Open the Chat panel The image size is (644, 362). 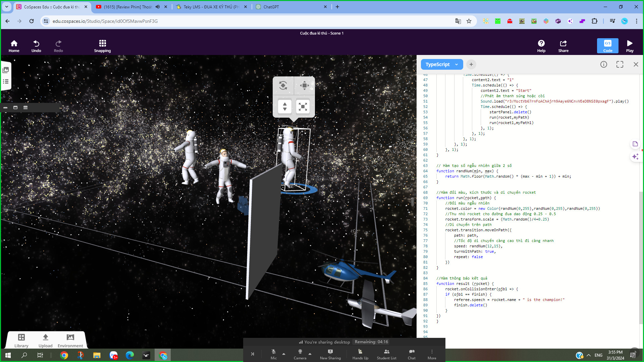(412, 354)
